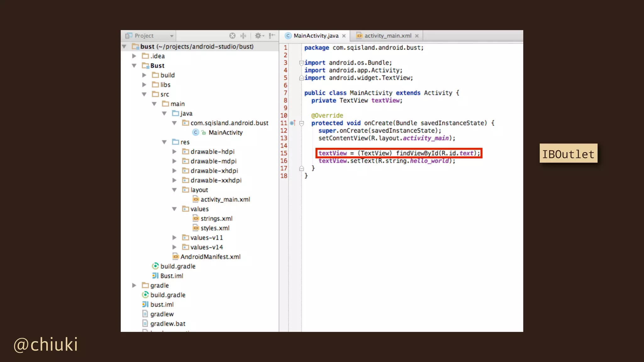Click the override gutter marker on line 11
The width and height of the screenshot is (644, 362).
(x=292, y=123)
